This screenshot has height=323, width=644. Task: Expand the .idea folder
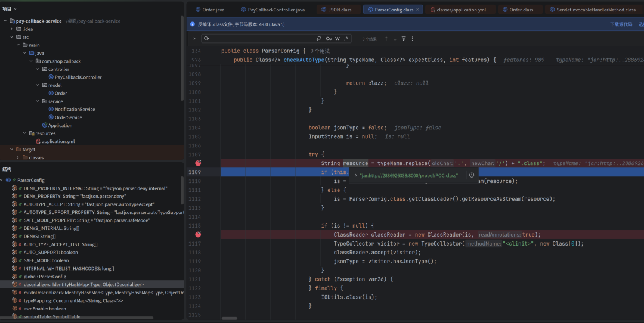[x=11, y=29]
